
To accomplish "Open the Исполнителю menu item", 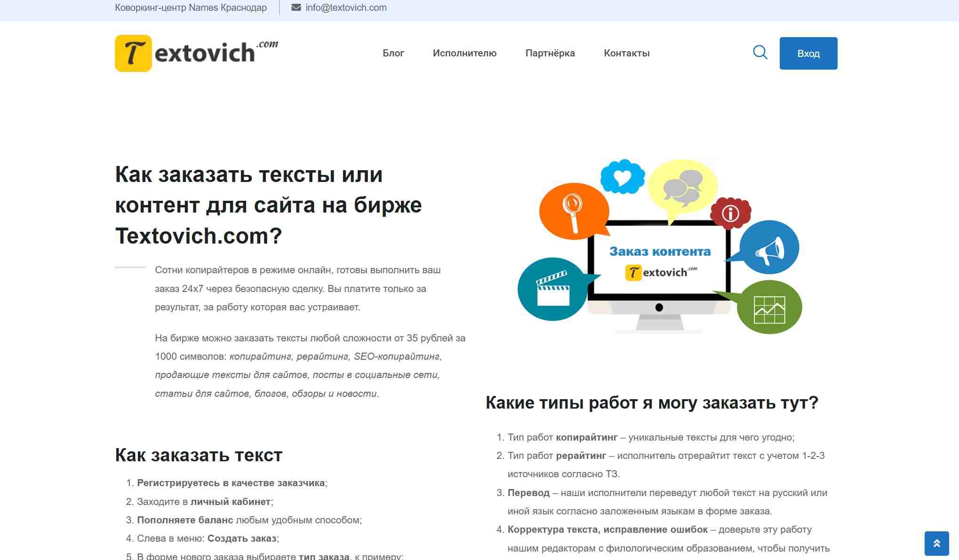I will pos(464,53).
